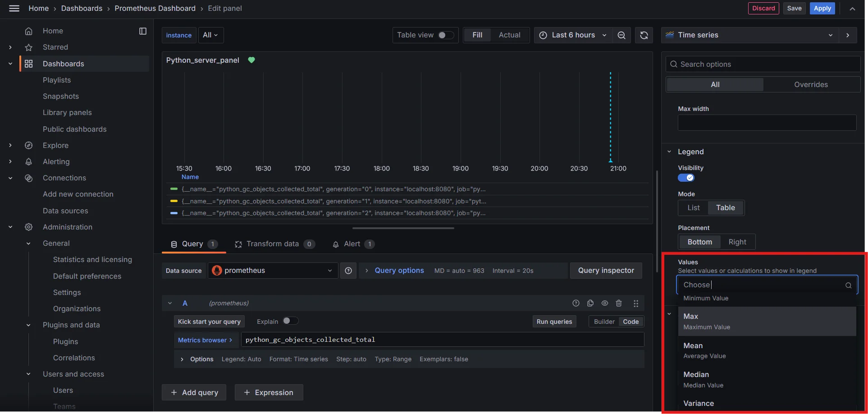Switch to the Alert tab
The image size is (868, 414).
(x=353, y=244)
